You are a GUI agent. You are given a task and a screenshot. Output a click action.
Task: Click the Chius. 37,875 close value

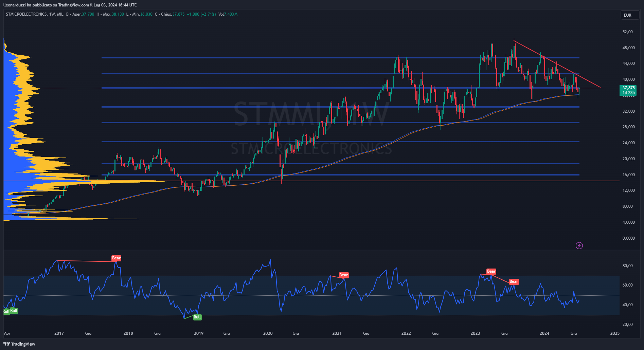pyautogui.click(x=173, y=14)
